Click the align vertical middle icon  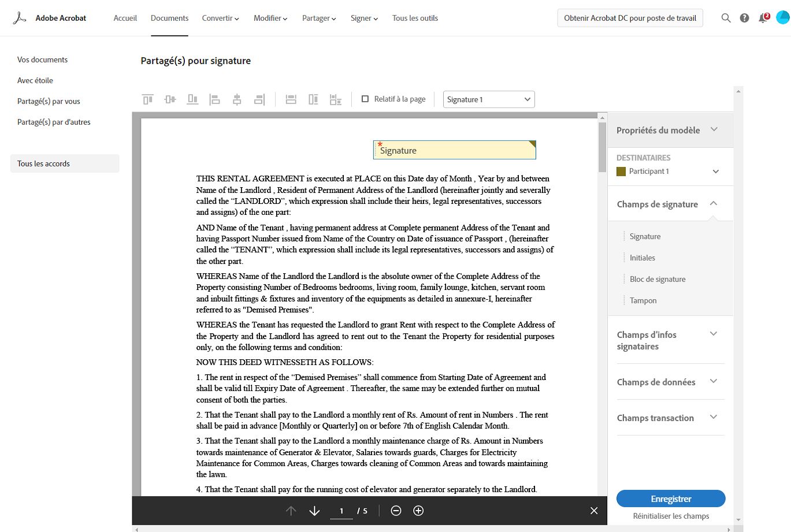pyautogui.click(x=170, y=99)
